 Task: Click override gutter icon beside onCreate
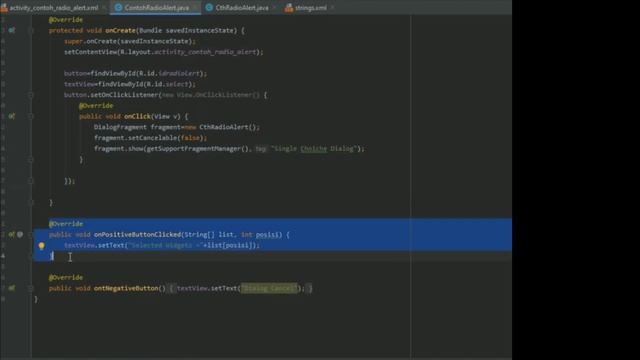click(12, 30)
